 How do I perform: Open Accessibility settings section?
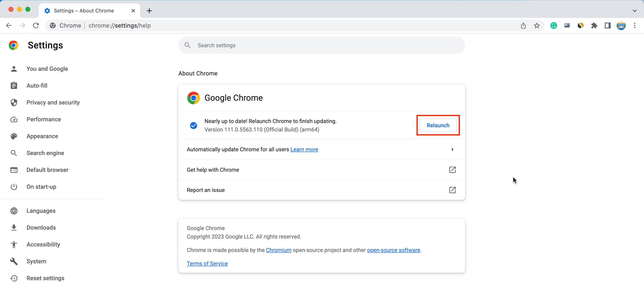coord(43,245)
